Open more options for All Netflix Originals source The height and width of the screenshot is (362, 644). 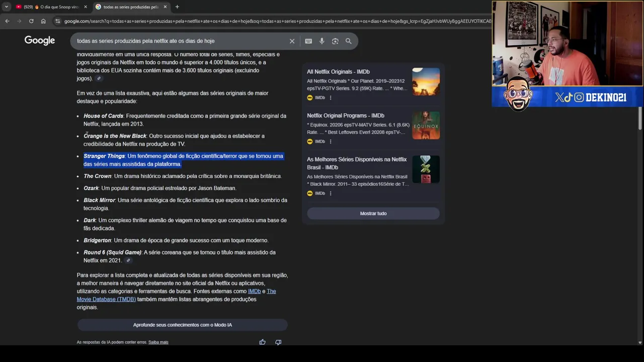[x=331, y=98]
